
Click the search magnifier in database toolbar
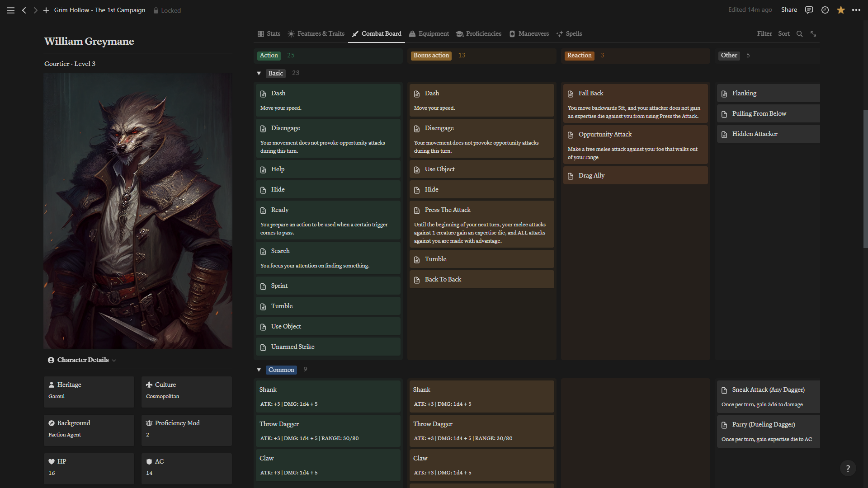click(799, 34)
